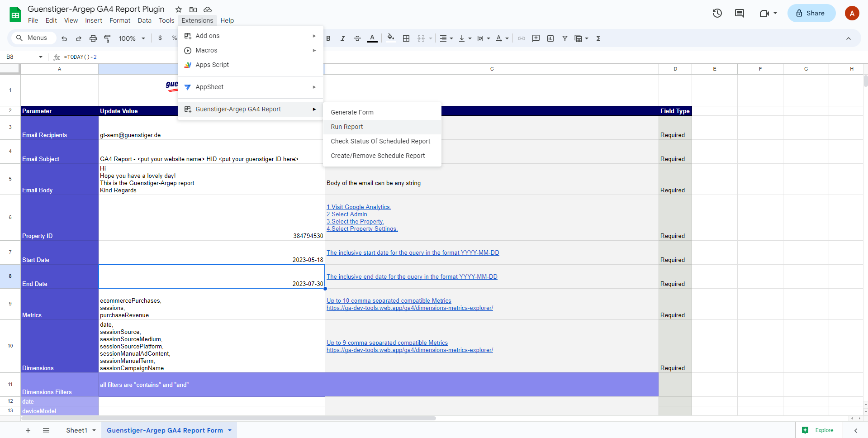Open the Sheets home logo
Screen dimensions: 868x438
pyautogui.click(x=15, y=14)
